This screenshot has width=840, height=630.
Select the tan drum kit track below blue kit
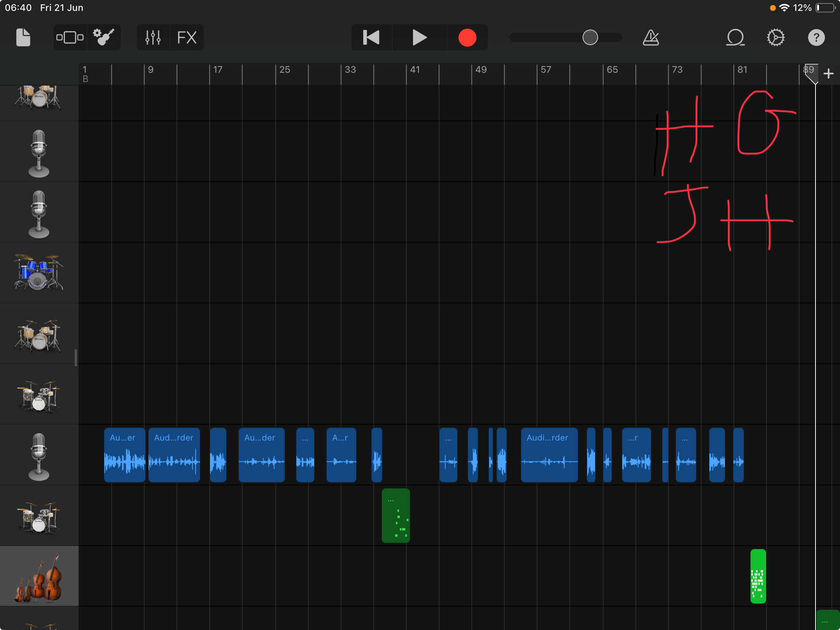pyautogui.click(x=39, y=334)
